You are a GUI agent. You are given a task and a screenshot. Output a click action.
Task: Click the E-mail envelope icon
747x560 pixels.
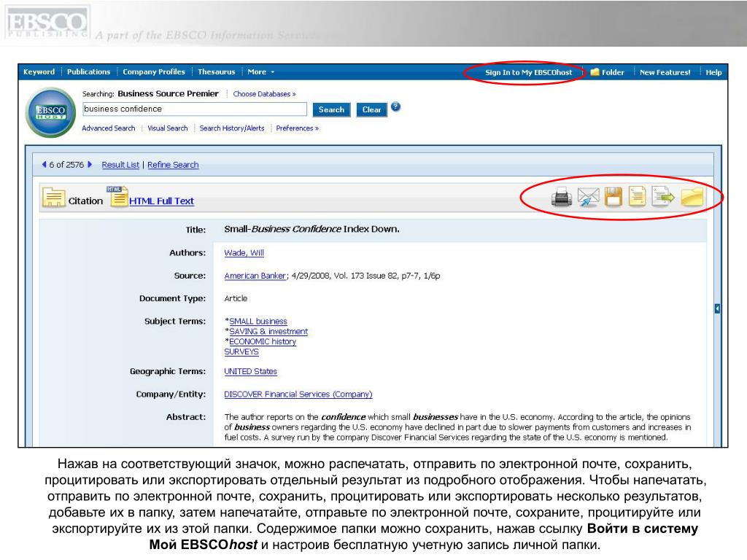[x=588, y=197]
